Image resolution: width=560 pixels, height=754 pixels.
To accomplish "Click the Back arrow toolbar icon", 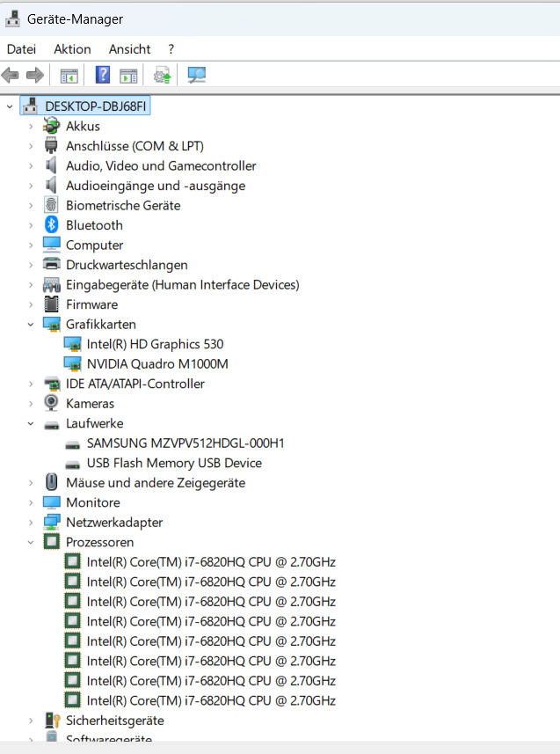I will 10,75.
